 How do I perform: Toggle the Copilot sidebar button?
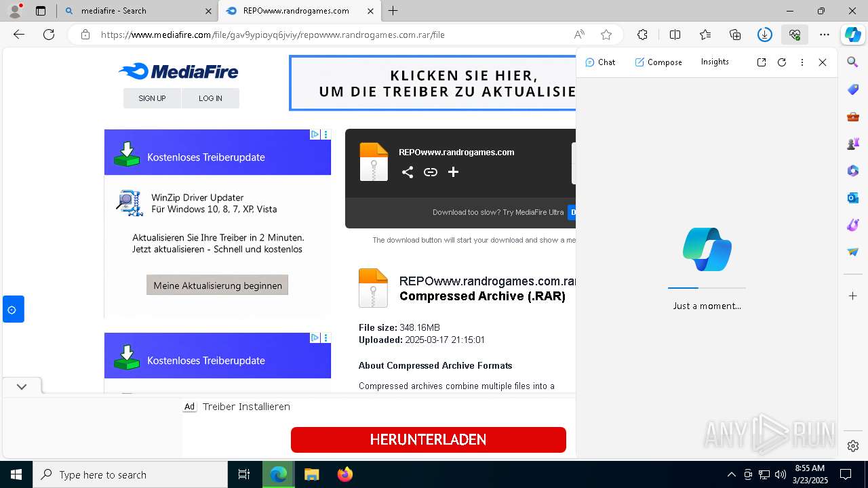click(853, 35)
